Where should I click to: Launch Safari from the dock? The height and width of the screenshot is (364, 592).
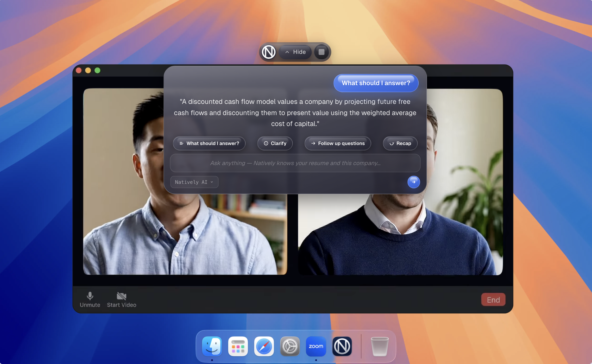[264, 346]
